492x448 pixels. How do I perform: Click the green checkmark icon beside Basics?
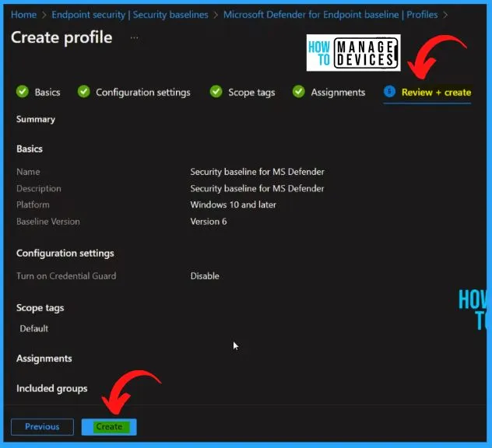tap(23, 92)
